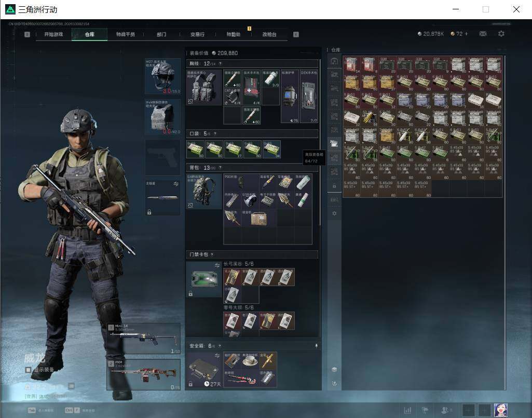Image resolution: width=532 pixels, height=418 pixels.
Task: Open the 特勤处 tab
Action: (x=234, y=34)
